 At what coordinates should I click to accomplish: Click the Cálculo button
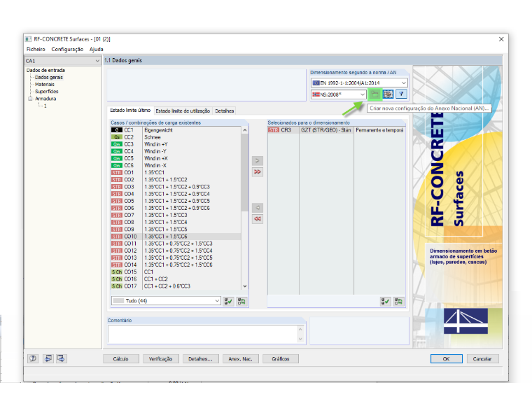[x=121, y=359]
